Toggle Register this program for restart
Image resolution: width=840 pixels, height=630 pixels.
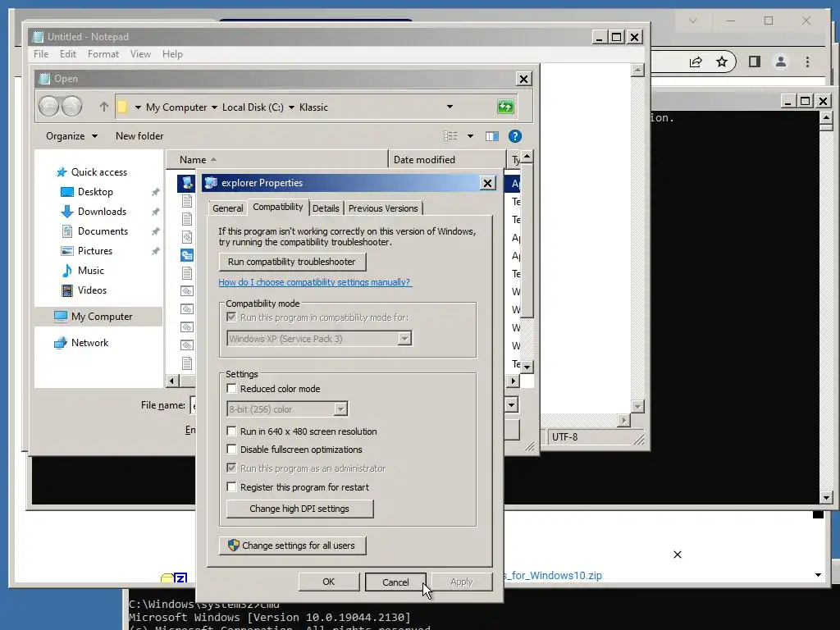(231, 487)
